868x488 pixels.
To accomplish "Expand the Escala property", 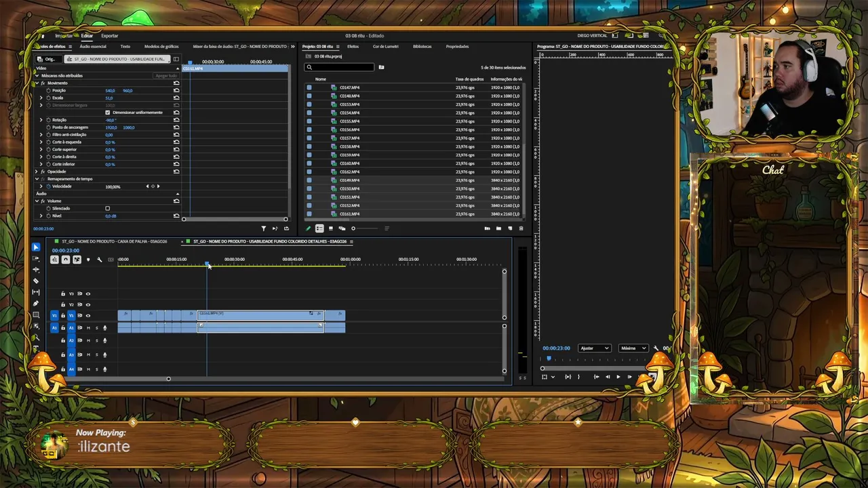I will (41, 98).
